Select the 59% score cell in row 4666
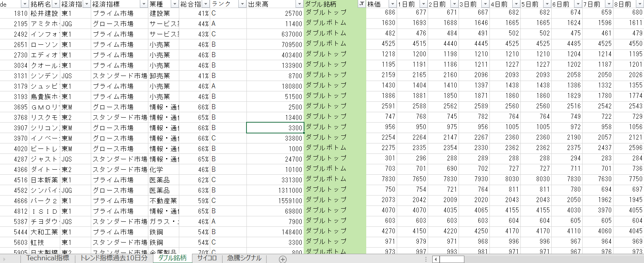Viewport: 644px width, 263px height. (194, 201)
